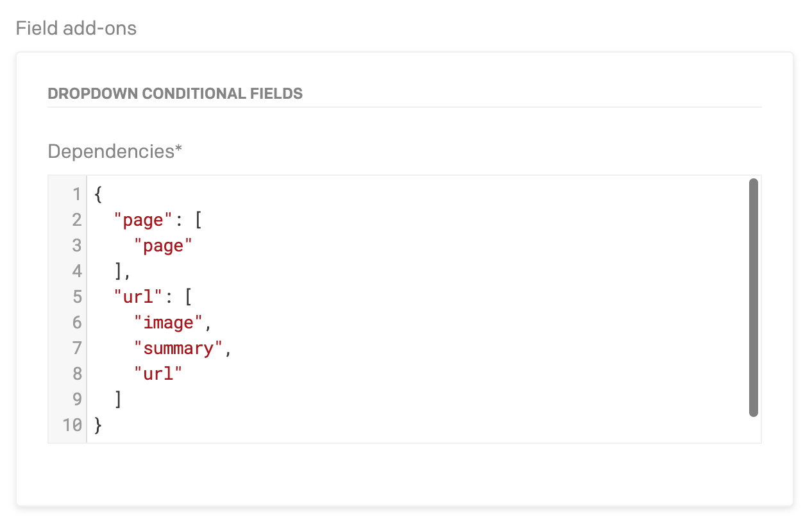Click the closing bracket and comma on line 4

coord(122,271)
